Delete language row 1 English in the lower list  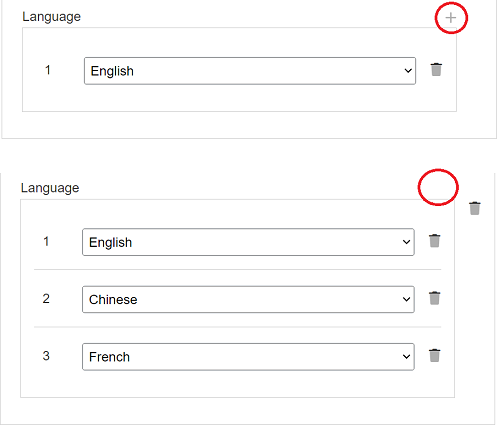(x=434, y=241)
